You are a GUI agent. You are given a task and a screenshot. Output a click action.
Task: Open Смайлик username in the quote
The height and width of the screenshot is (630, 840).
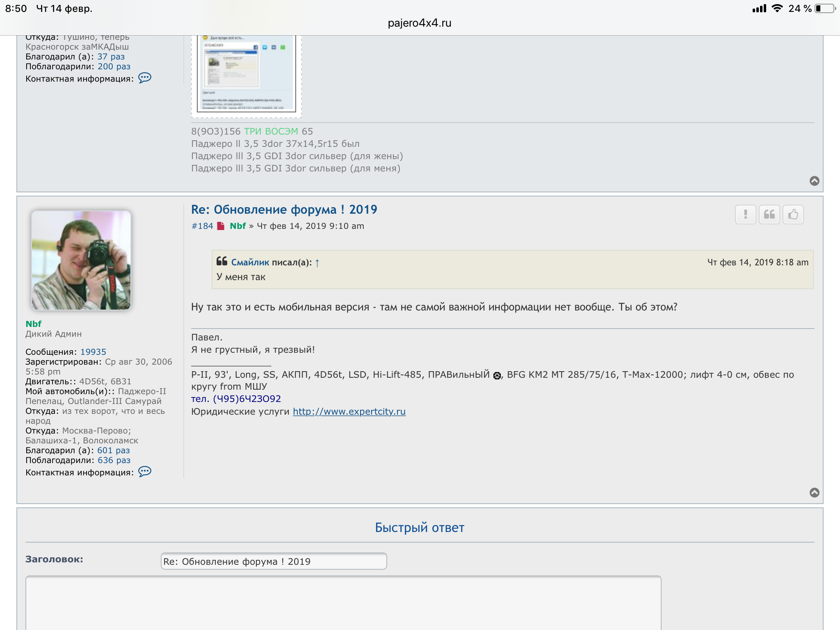coord(250,262)
